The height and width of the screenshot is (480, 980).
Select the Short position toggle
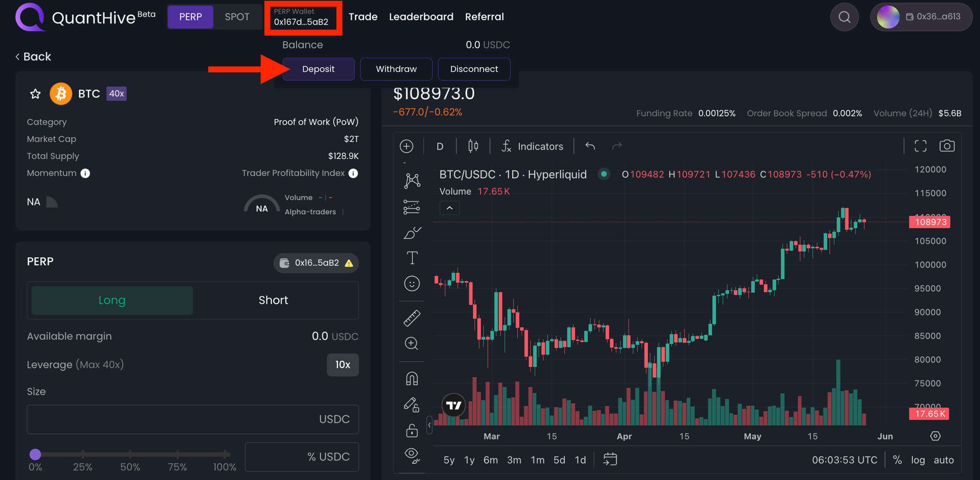(x=273, y=300)
